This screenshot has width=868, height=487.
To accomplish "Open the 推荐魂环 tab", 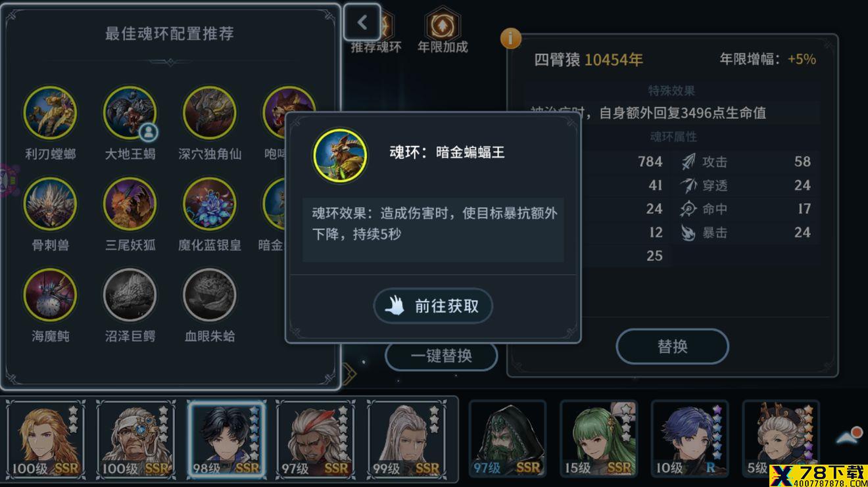I will coord(375,46).
